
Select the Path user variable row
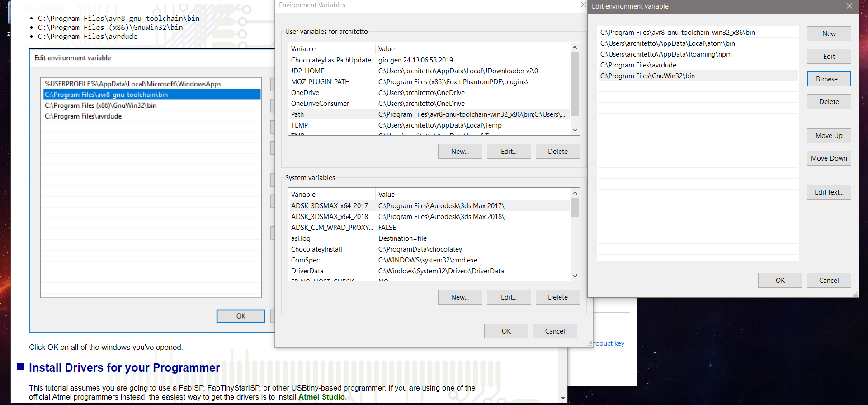point(429,114)
